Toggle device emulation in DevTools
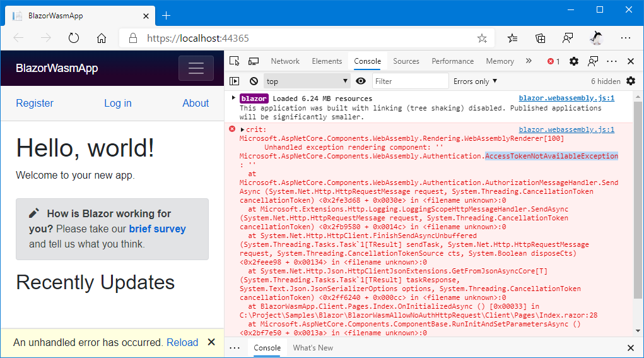This screenshot has height=358, width=644. pos(254,61)
